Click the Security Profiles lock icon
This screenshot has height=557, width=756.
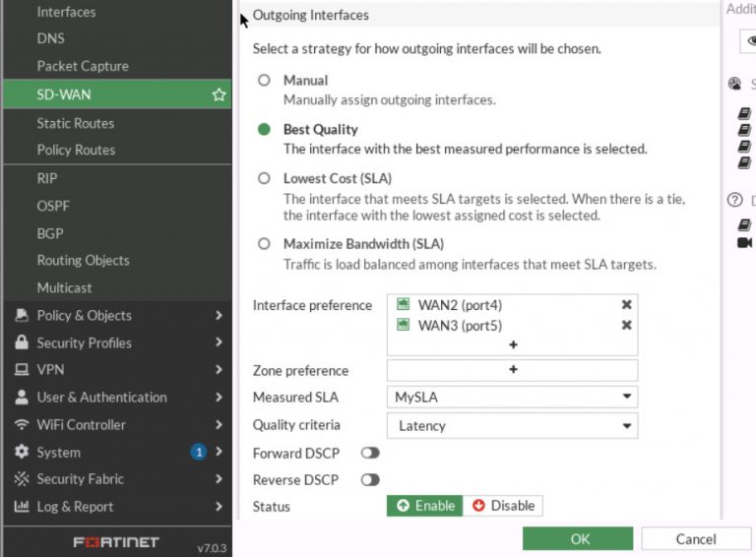[21, 342]
